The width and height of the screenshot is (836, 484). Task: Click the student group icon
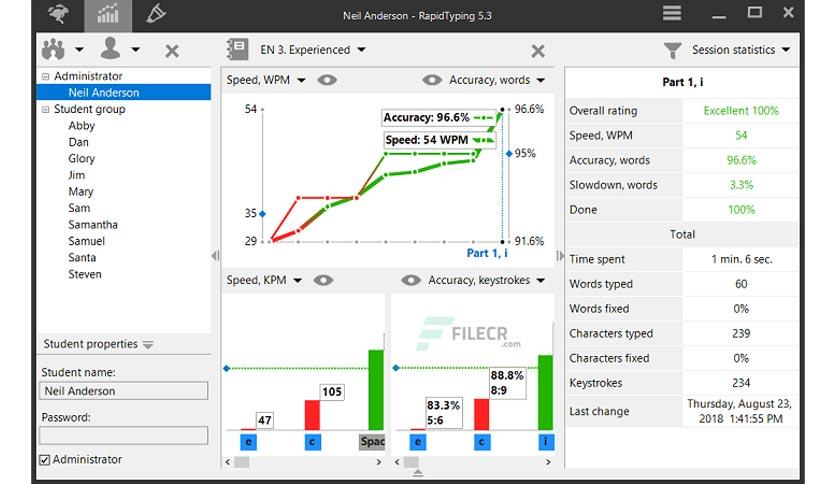pos(53,50)
